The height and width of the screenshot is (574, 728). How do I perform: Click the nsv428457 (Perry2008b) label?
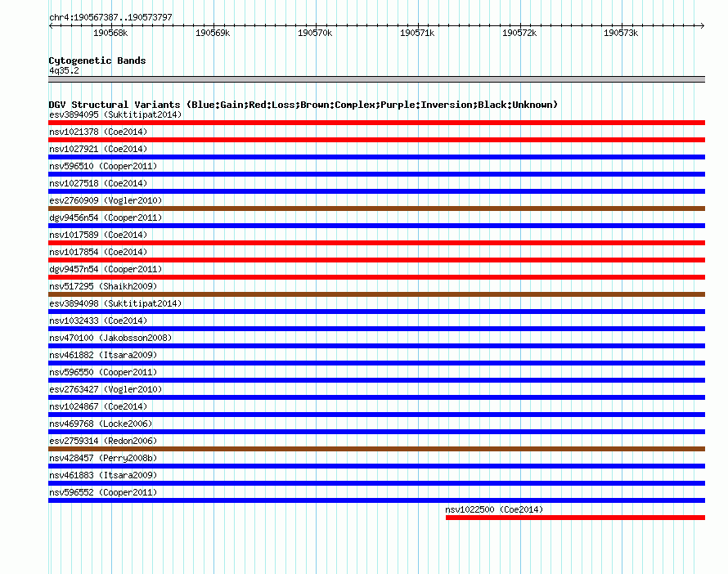click(x=103, y=458)
